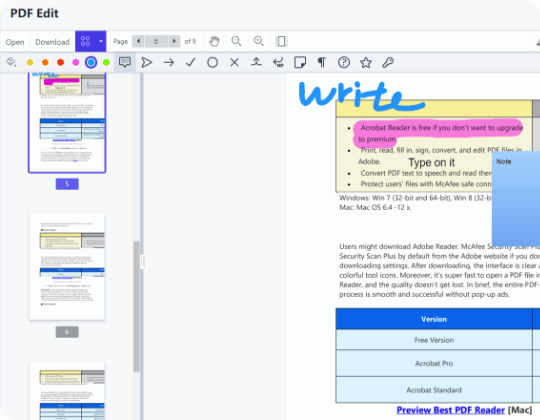
Task: Choose the pink color swatch
Action: [76, 62]
